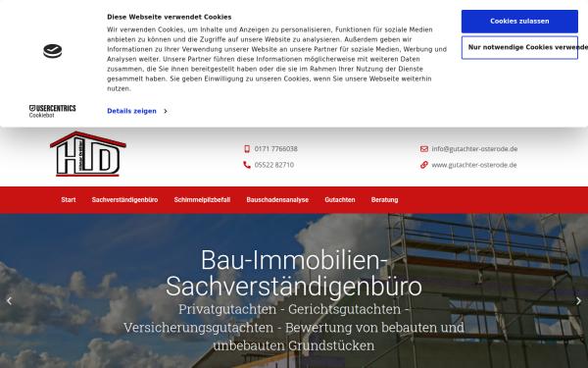
Task: Call mobile number 0171 7766038
Action: 275,149
